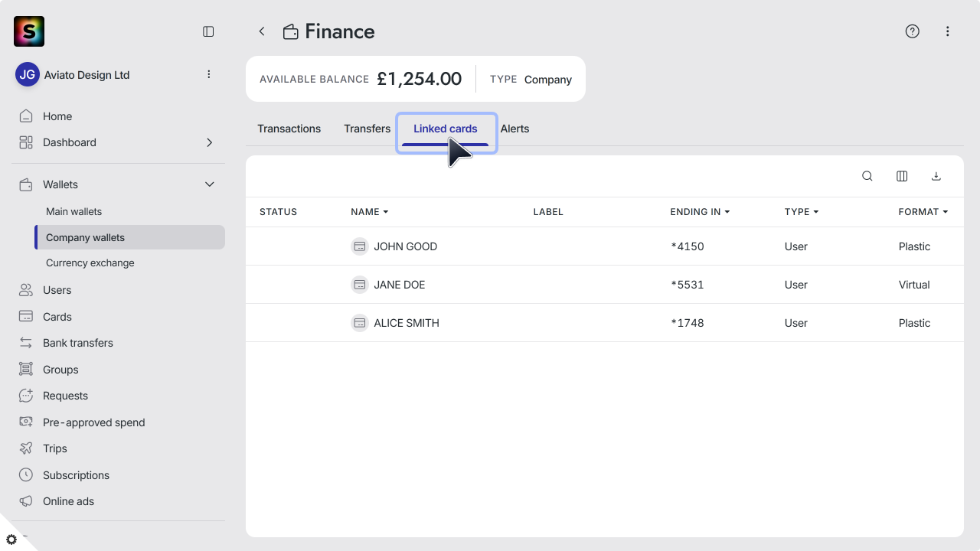Image resolution: width=980 pixels, height=551 pixels.
Task: Click the card icon beside ALICE SMITH
Action: [360, 323]
